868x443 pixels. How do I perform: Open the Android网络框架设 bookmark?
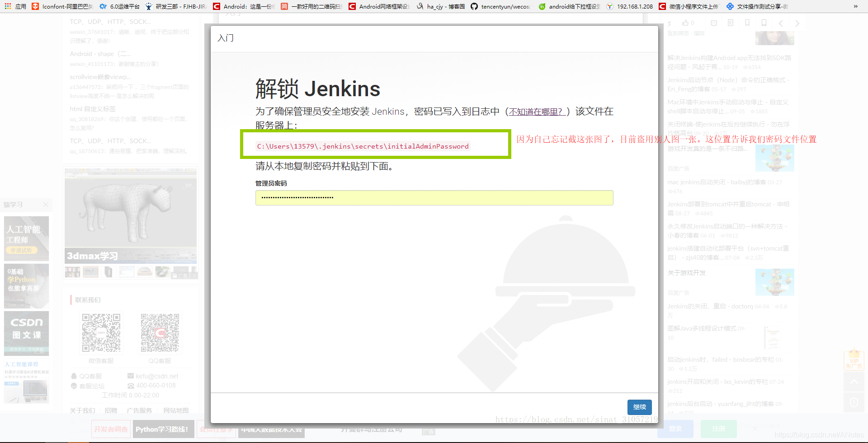(380, 6)
